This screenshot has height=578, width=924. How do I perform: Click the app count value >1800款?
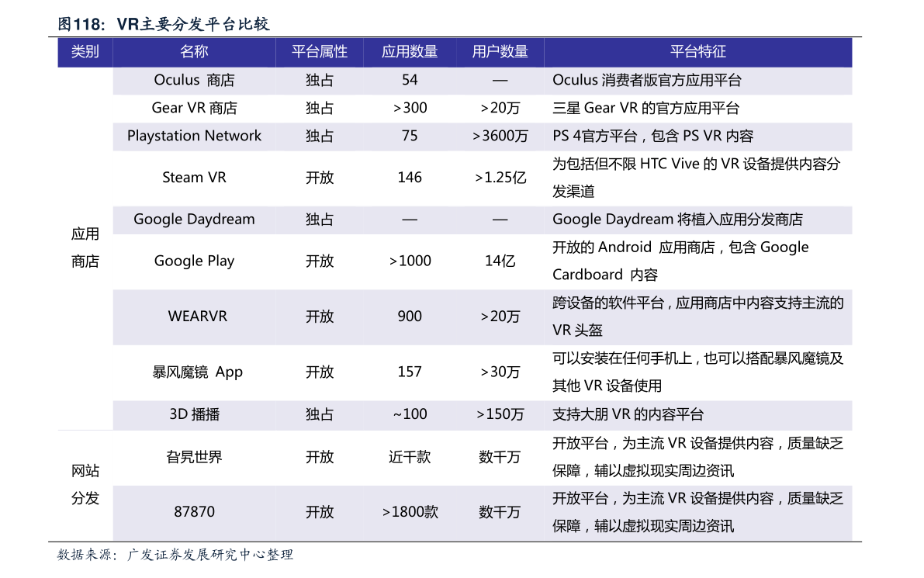410,511
